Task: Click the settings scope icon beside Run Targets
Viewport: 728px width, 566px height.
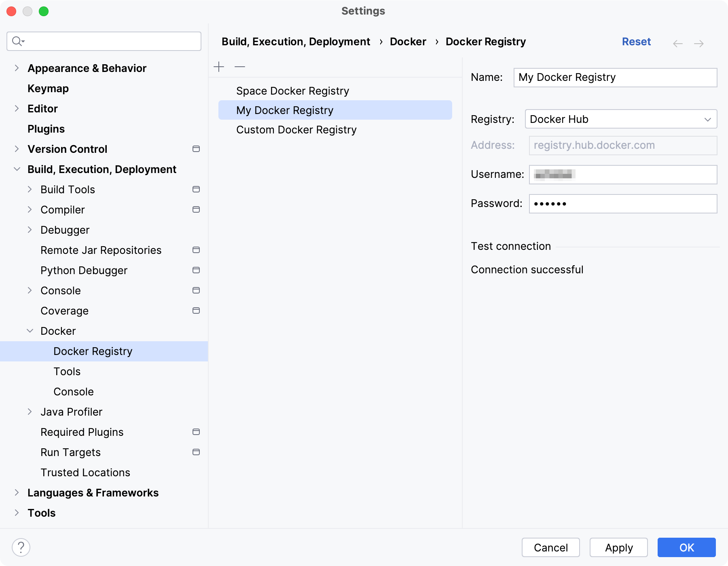Action: tap(196, 452)
